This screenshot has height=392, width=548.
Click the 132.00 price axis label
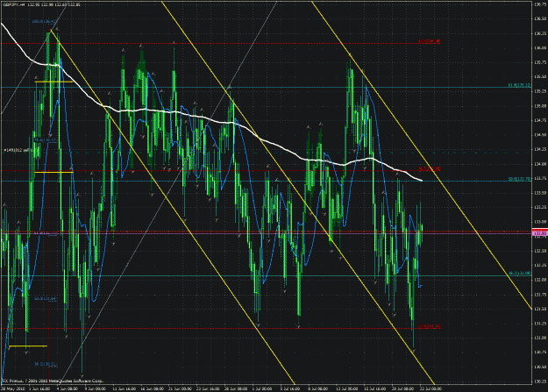coord(540,280)
